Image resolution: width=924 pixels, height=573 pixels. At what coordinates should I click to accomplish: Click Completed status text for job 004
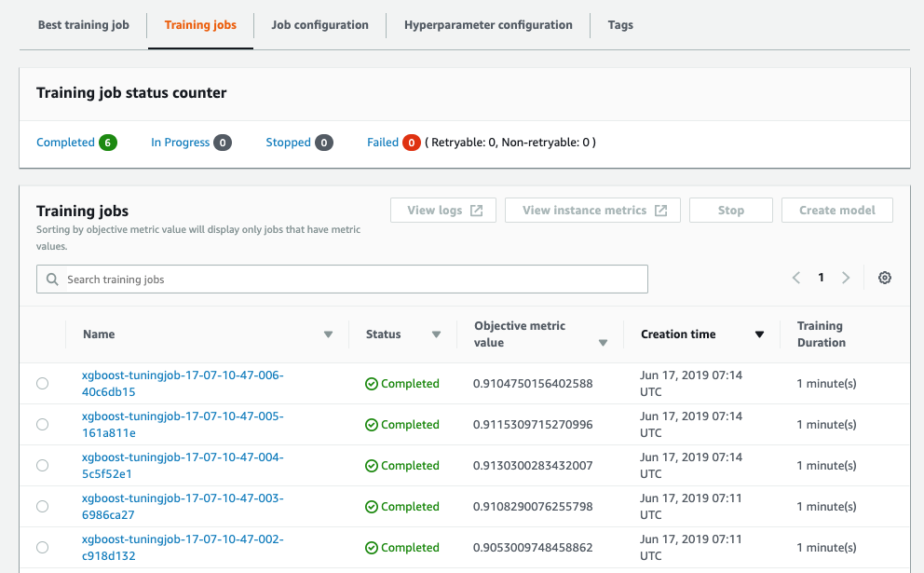pyautogui.click(x=410, y=466)
